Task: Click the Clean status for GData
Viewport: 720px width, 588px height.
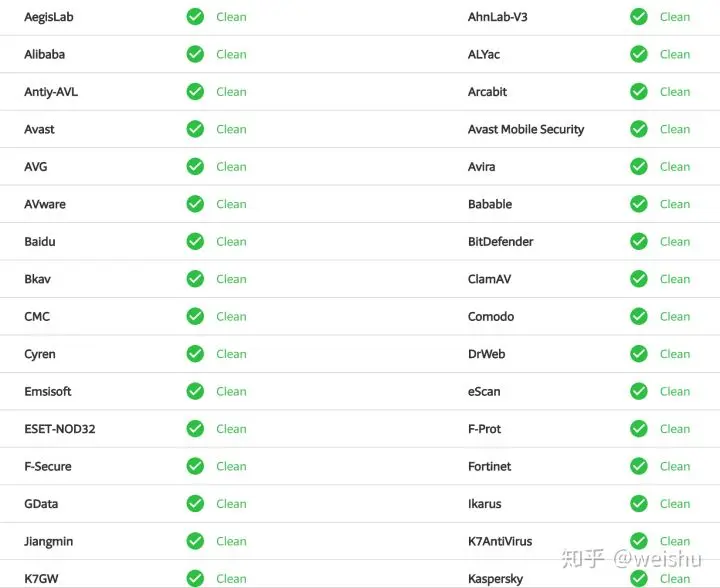Action: 231,504
